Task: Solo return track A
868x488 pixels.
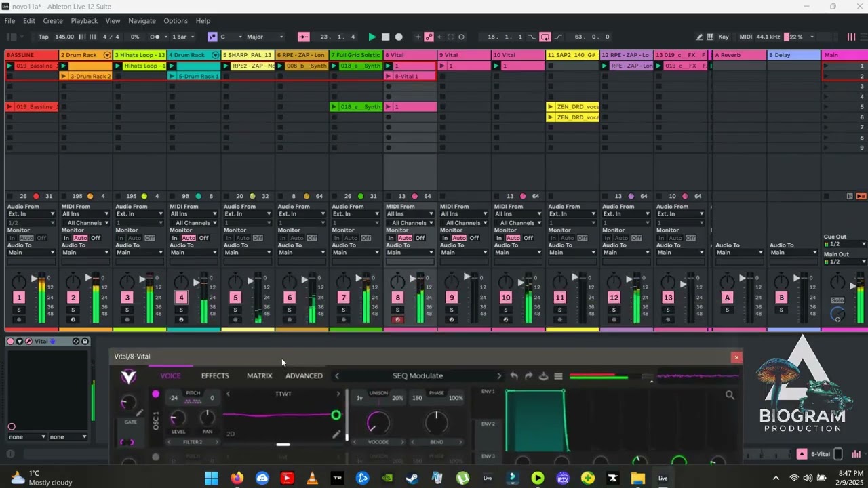Action: [x=727, y=310]
